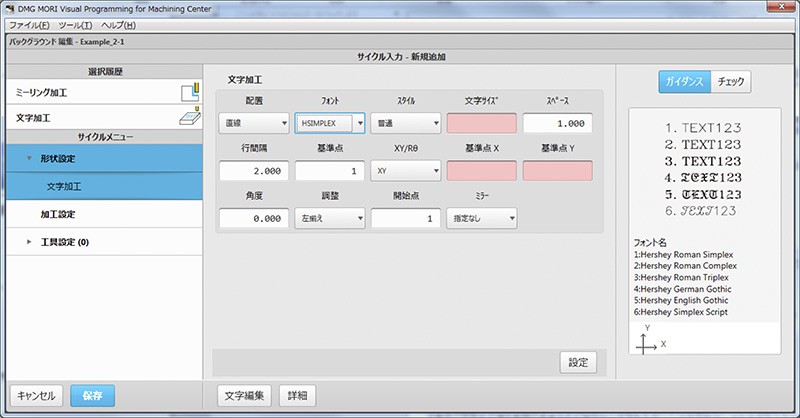Open the フォント dropdown showing HSIMPLEX

point(329,123)
